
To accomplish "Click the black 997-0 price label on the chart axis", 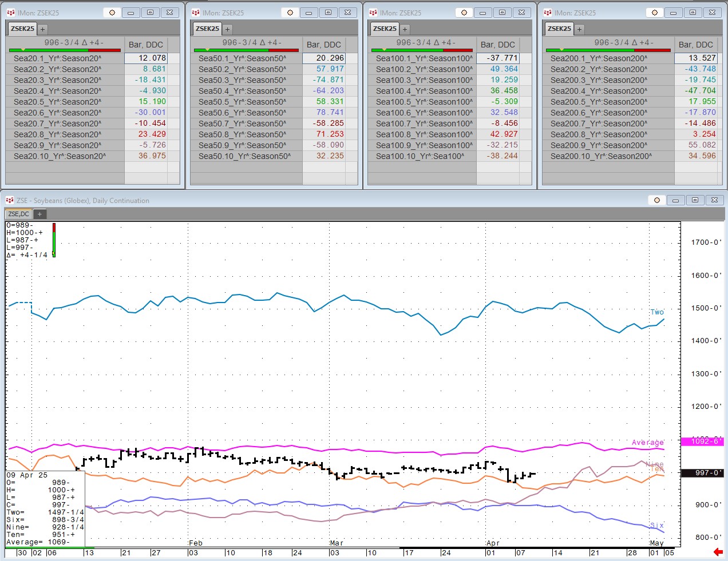I will point(702,473).
